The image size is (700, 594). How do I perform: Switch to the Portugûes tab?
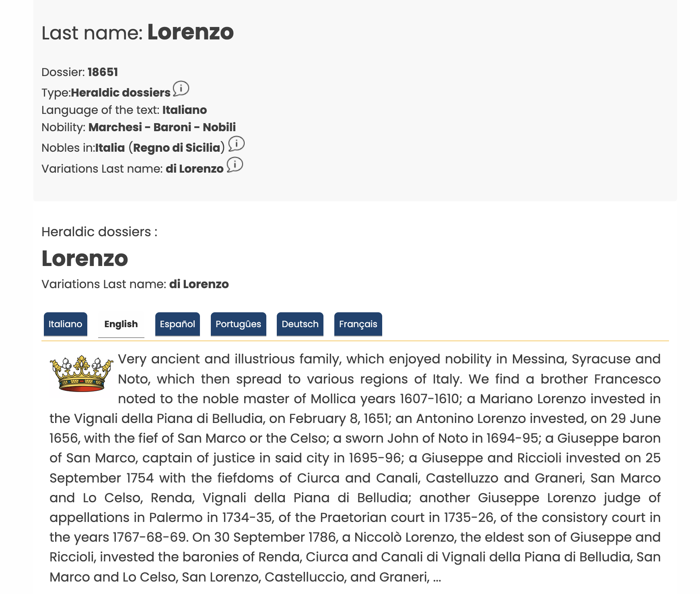(x=238, y=324)
